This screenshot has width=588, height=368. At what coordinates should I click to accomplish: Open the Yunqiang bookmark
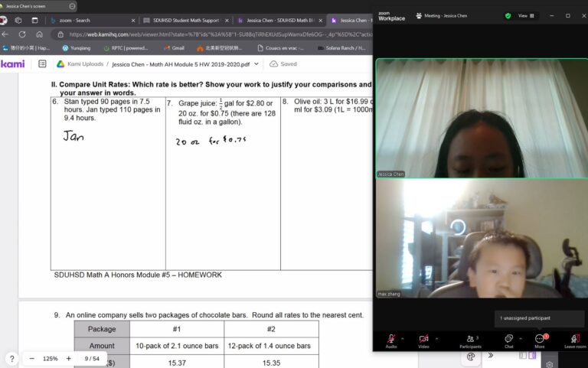pos(77,48)
